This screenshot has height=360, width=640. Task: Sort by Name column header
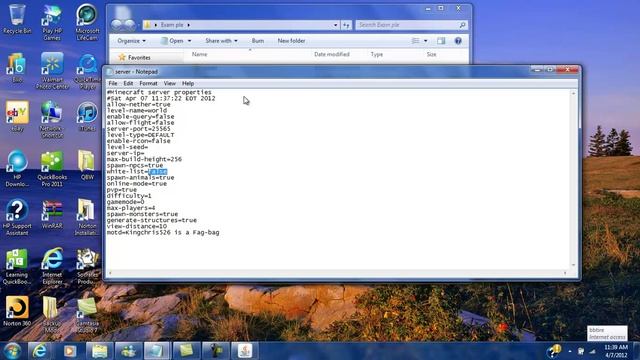[200, 54]
